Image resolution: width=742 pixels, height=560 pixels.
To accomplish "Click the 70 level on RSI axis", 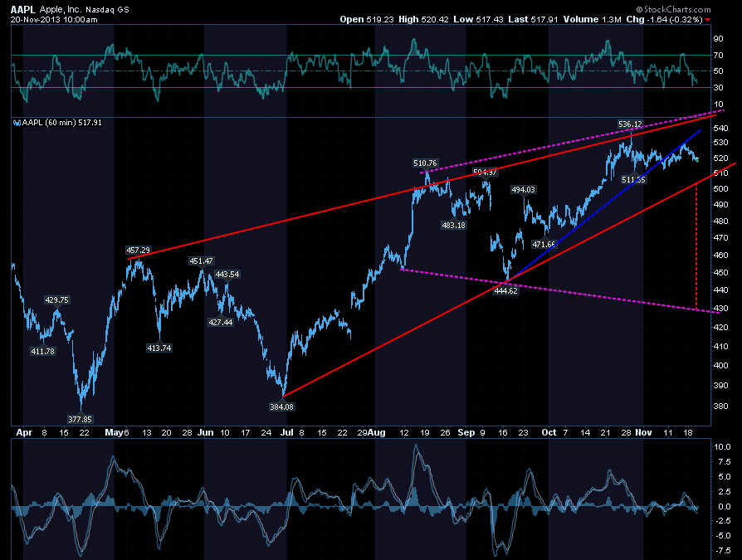I will coord(718,56).
